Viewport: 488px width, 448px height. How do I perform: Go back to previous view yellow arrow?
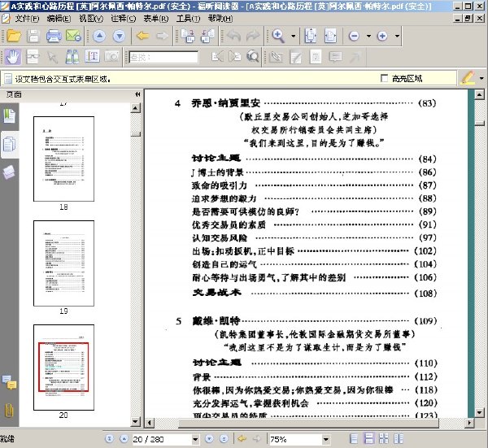pos(142,36)
